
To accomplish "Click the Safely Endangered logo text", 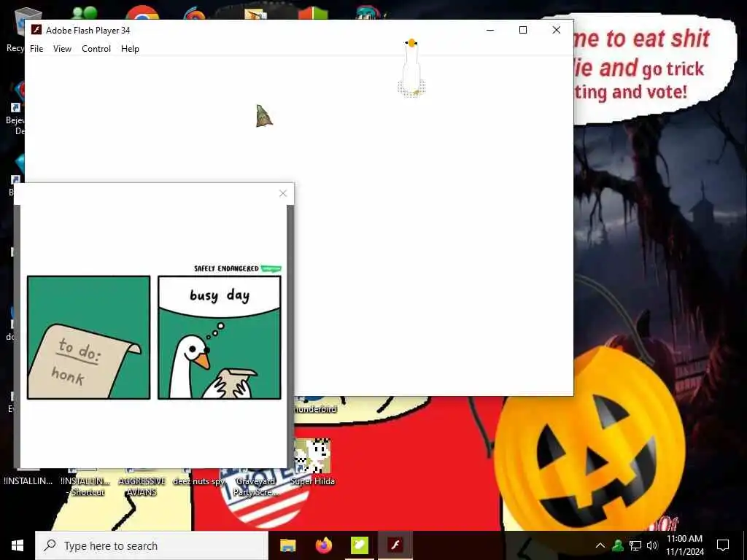I will tap(226, 268).
